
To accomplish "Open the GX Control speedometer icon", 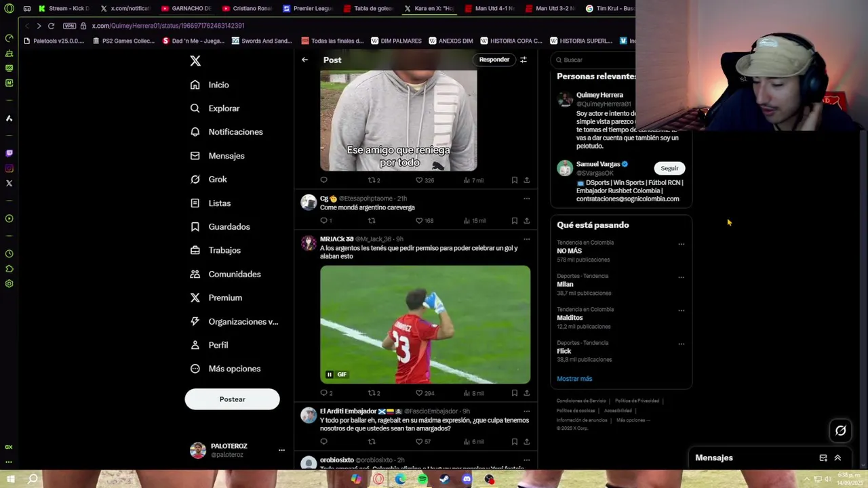I will tap(9, 38).
